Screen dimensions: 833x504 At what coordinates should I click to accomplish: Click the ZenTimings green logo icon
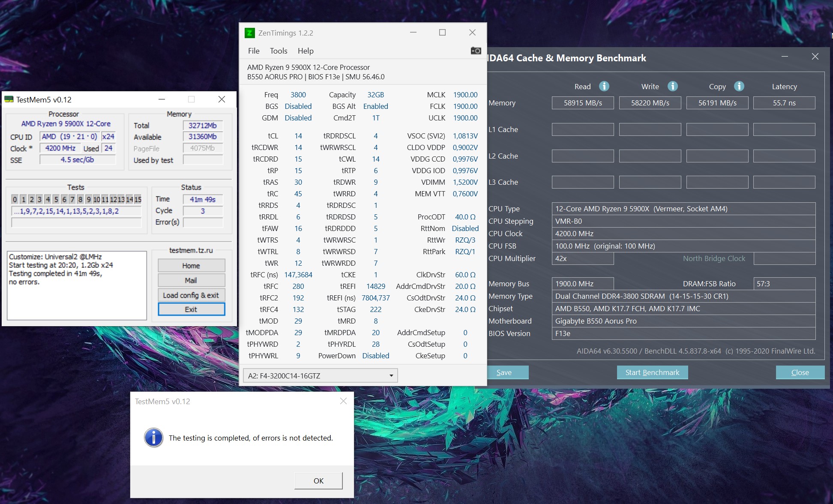(x=249, y=33)
